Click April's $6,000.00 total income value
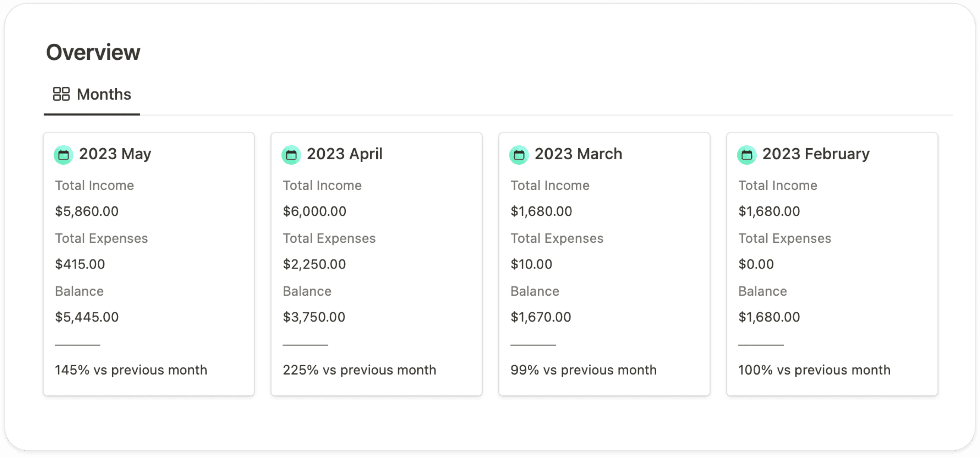 pyautogui.click(x=314, y=211)
